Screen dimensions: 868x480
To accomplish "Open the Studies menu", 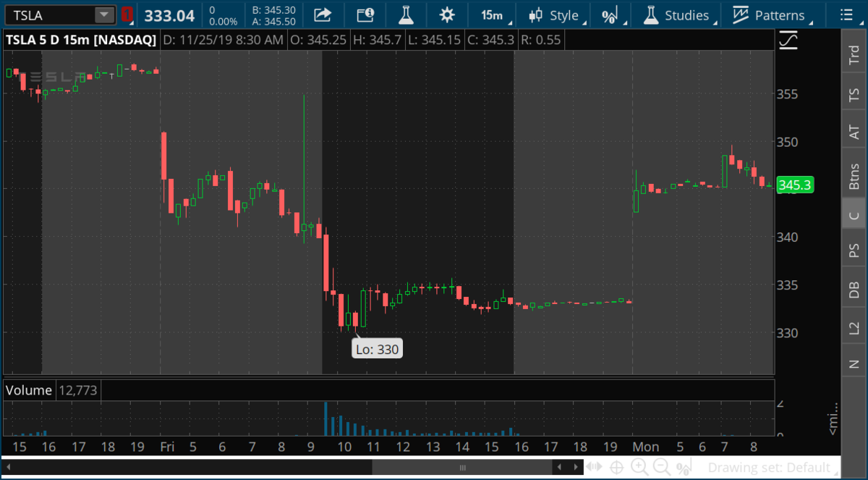I will (x=678, y=15).
